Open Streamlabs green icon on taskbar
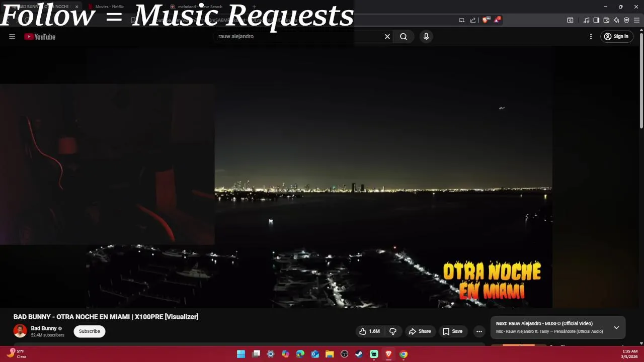The height and width of the screenshot is (362, 644). pos(374,354)
